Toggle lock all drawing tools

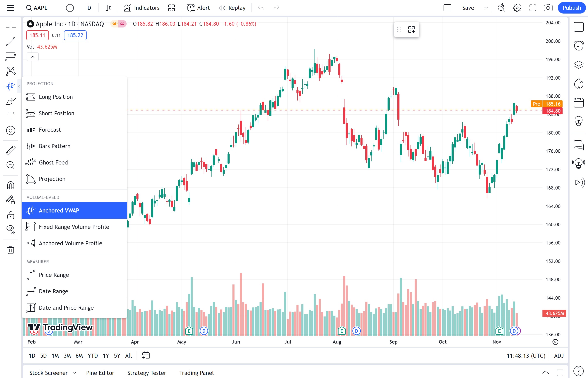pyautogui.click(x=10, y=215)
